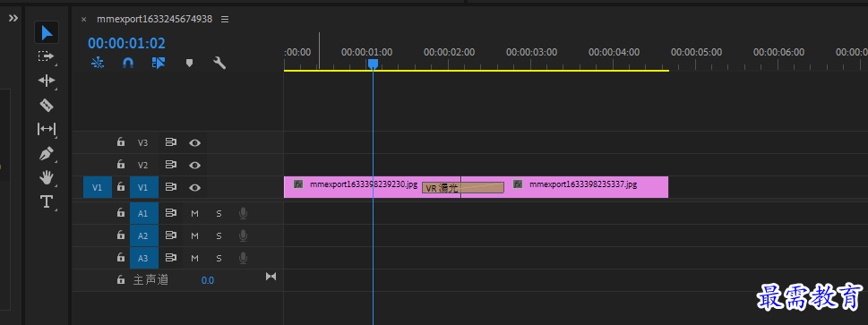Target track V2 header
The image size is (868, 325).
click(x=143, y=165)
